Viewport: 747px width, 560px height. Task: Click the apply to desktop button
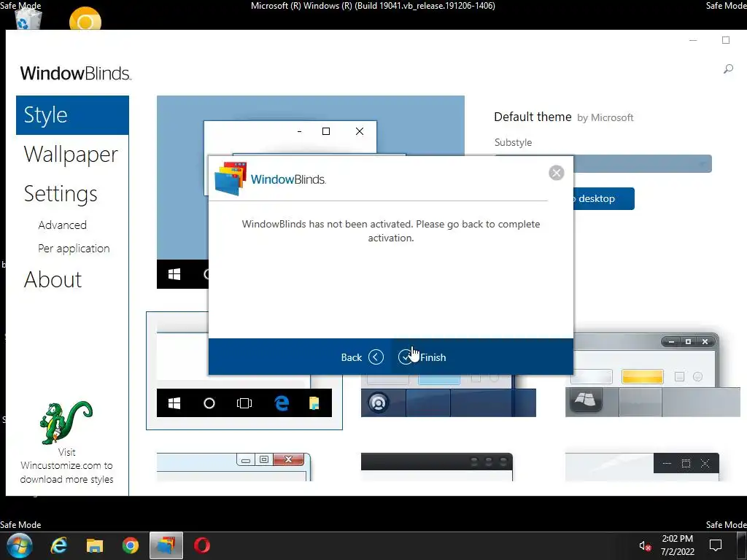pos(603,198)
